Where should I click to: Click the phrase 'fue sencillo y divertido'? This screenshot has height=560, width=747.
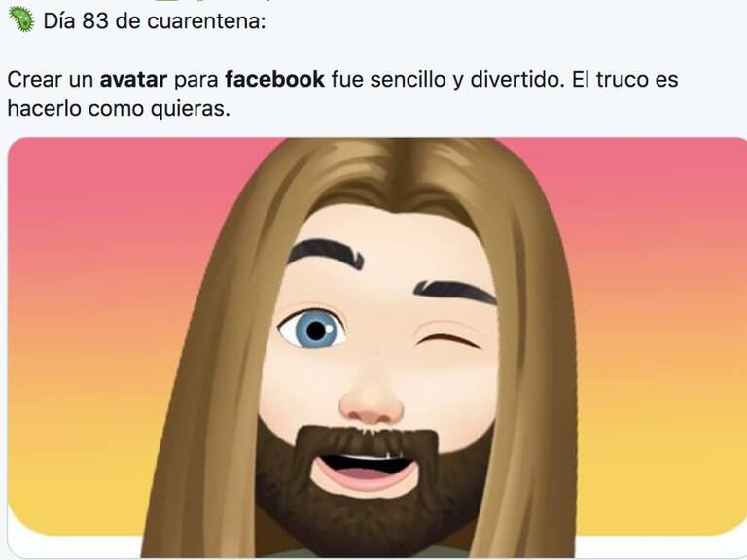tap(445, 80)
